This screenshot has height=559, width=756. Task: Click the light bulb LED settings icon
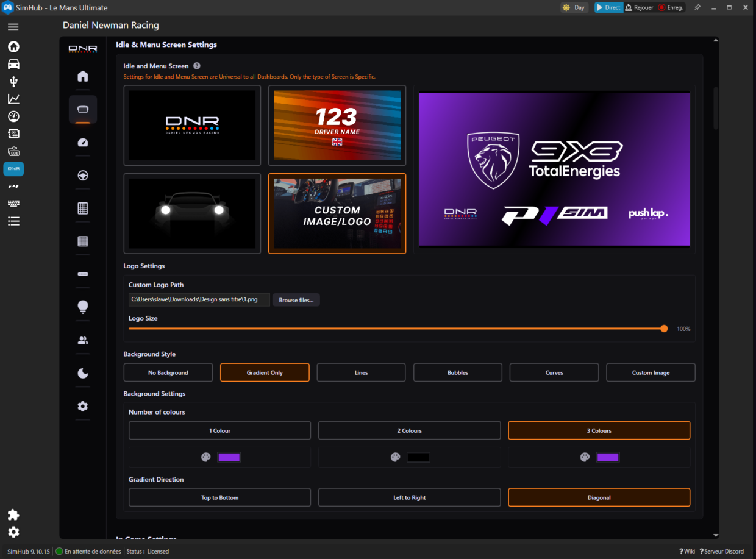pos(82,307)
